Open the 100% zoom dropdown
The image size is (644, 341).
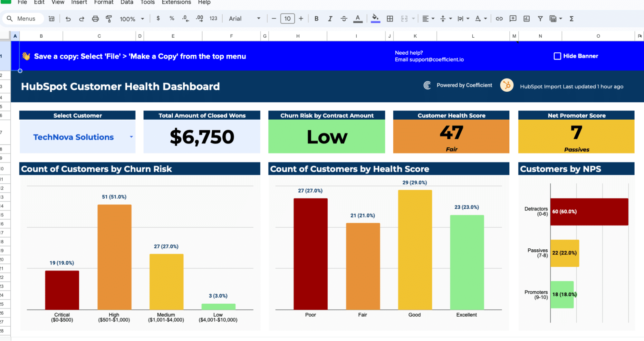tap(132, 19)
